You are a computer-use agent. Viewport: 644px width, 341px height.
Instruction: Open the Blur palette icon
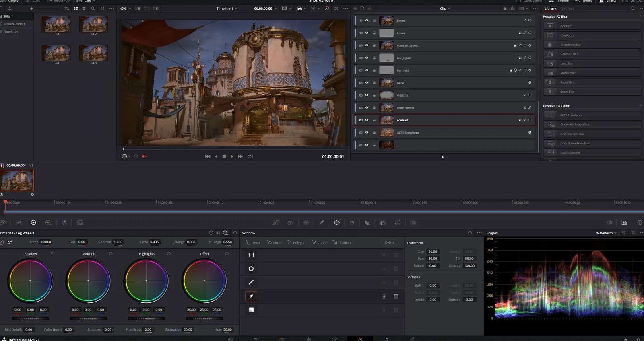pos(367,222)
